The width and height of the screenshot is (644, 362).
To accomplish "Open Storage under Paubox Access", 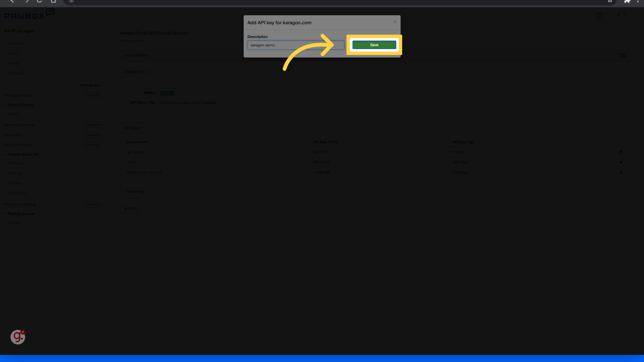I will pyautogui.click(x=14, y=223).
